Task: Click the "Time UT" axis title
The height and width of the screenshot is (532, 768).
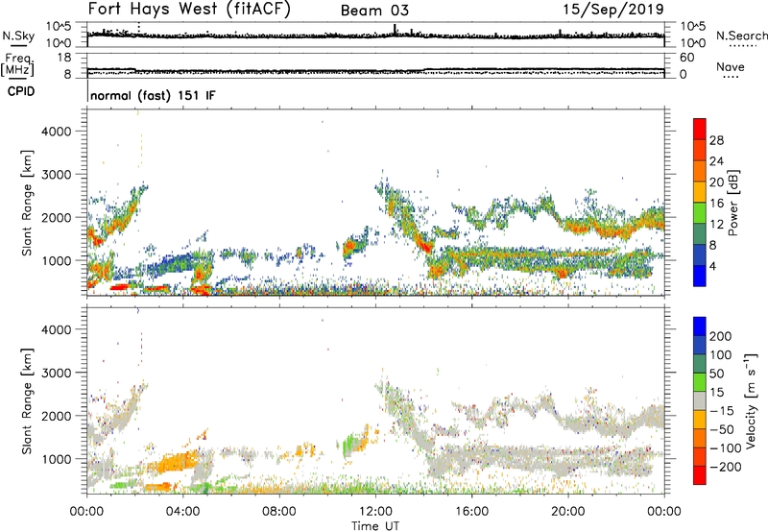Action: coord(375,526)
